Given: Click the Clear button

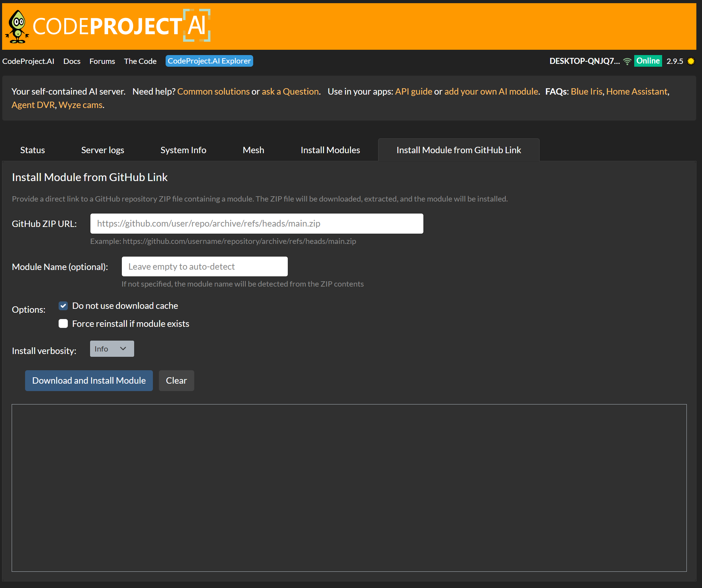Looking at the screenshot, I should 176,380.
